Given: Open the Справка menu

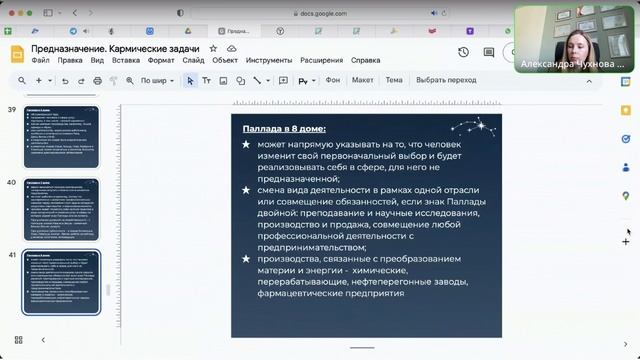Looking at the screenshot, I should [x=365, y=60].
